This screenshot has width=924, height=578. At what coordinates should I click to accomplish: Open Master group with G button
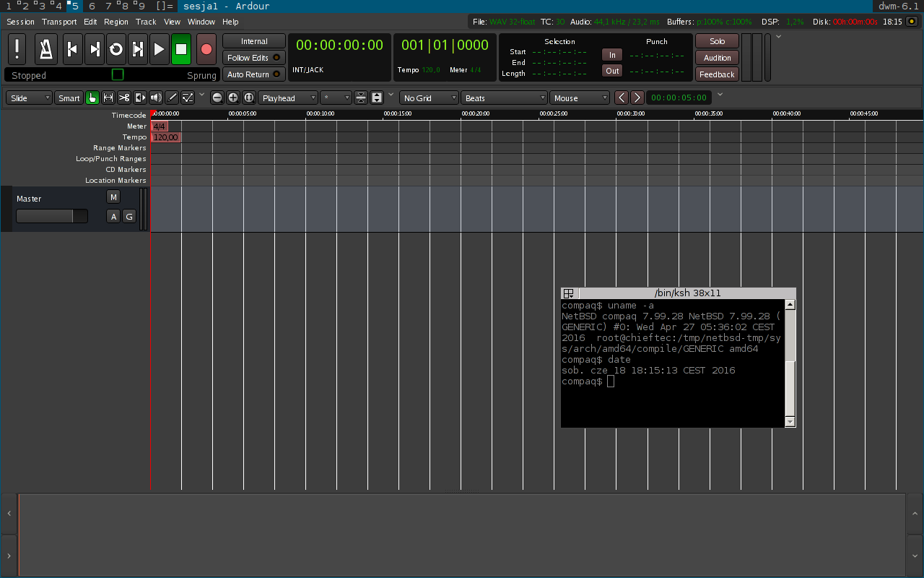tap(129, 216)
